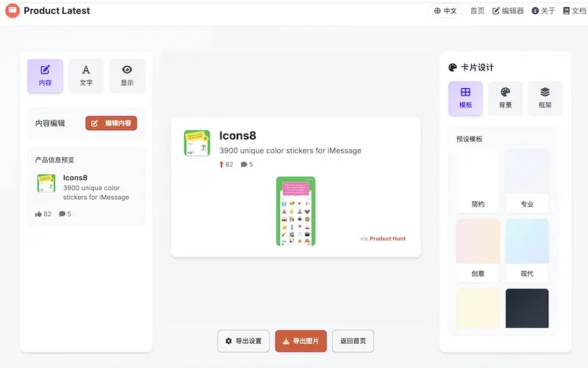Switch to the 显示 tab
Screen dimensions: 588x368
click(x=127, y=76)
